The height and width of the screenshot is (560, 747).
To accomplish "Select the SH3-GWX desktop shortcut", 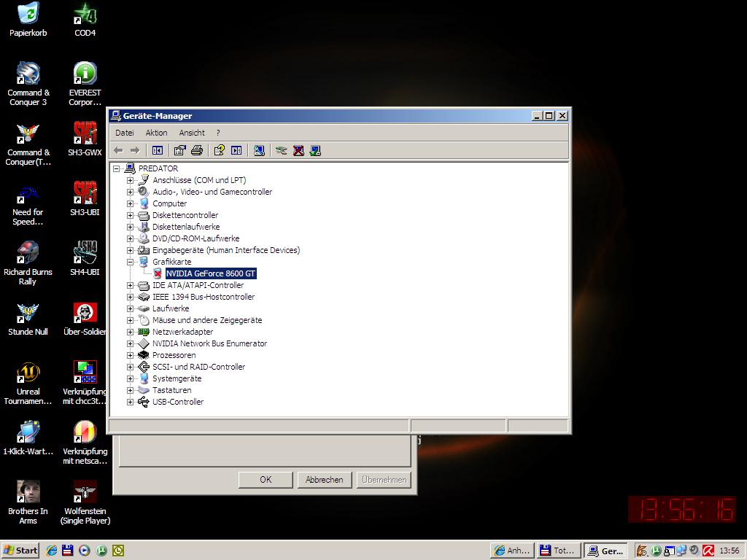I will 85,139.
